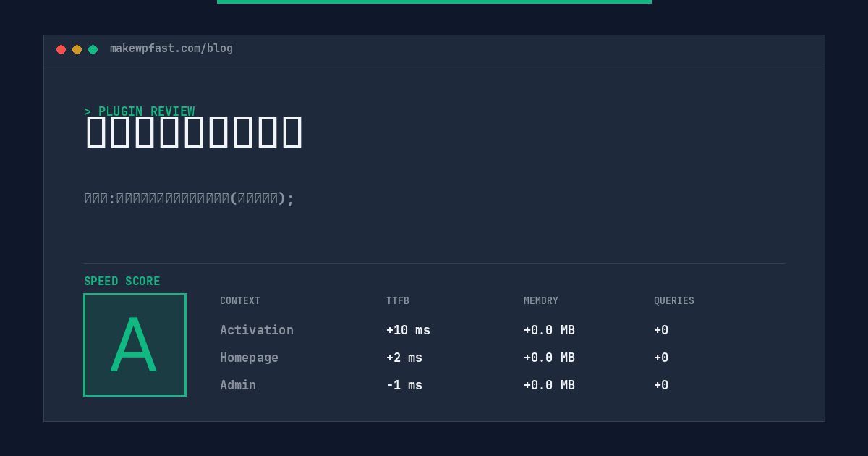
Task: Click the CONTEXT column header
Action: coord(240,301)
